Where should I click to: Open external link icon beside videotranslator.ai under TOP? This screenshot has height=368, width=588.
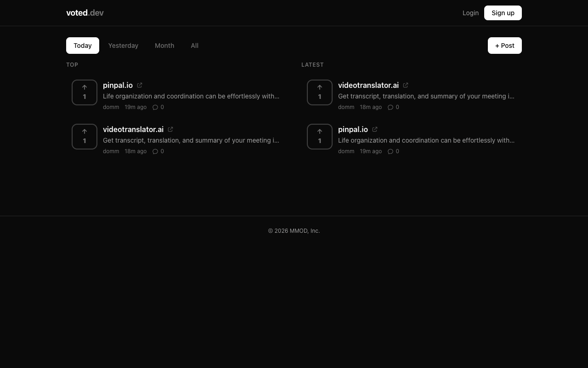170,129
